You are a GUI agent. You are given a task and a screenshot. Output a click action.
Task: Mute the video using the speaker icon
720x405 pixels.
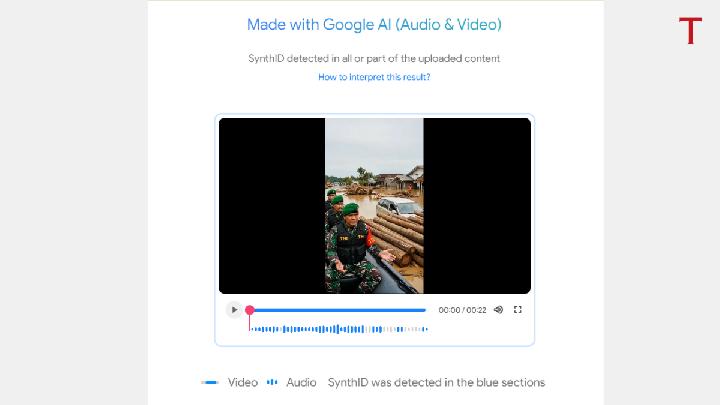click(498, 310)
